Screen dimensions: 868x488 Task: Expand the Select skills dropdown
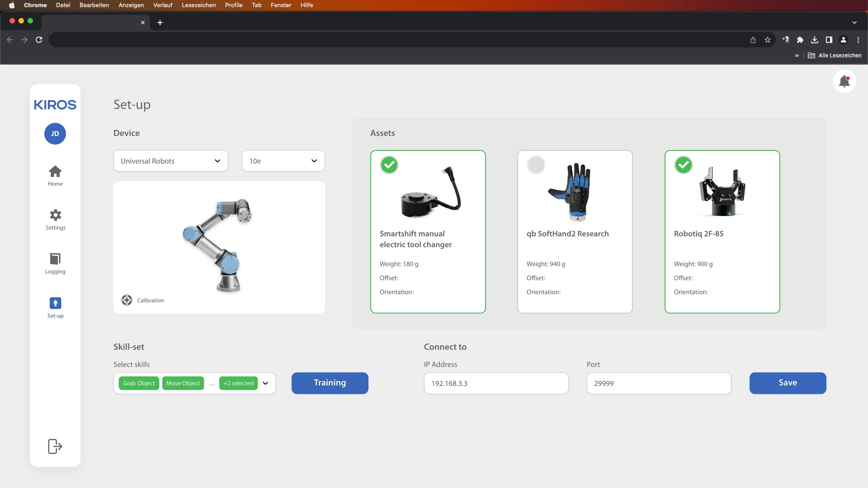tap(265, 383)
